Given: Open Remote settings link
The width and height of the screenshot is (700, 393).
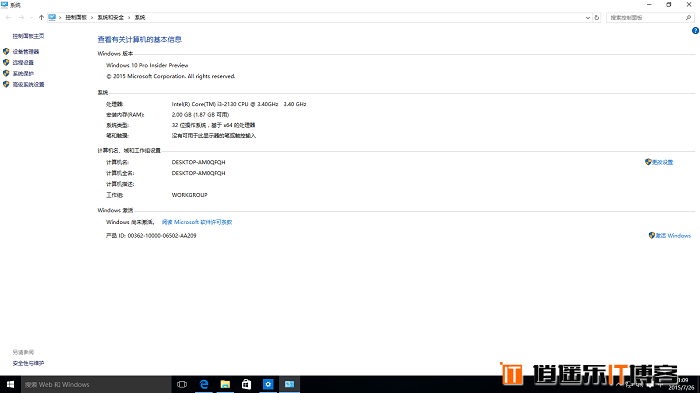Looking at the screenshot, I should point(23,63).
